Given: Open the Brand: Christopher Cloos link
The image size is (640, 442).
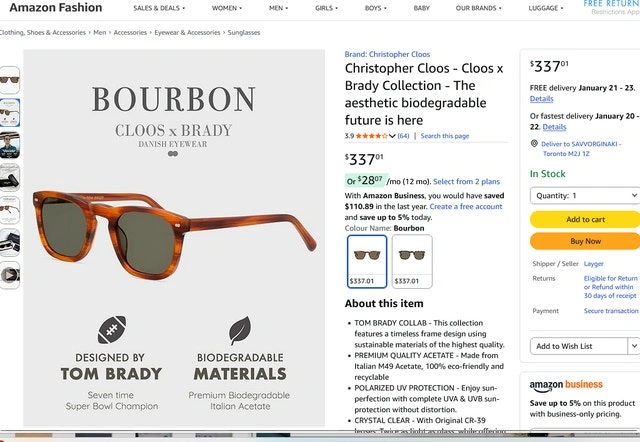Looking at the screenshot, I should click(387, 54).
